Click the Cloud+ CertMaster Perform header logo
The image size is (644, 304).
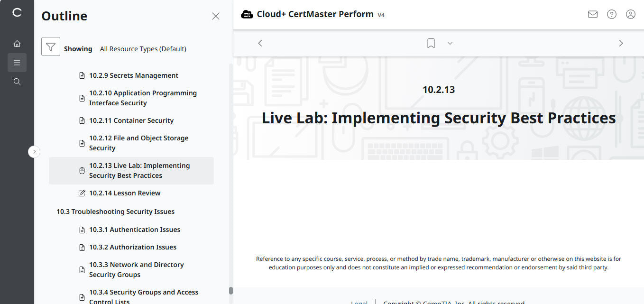coord(247,14)
